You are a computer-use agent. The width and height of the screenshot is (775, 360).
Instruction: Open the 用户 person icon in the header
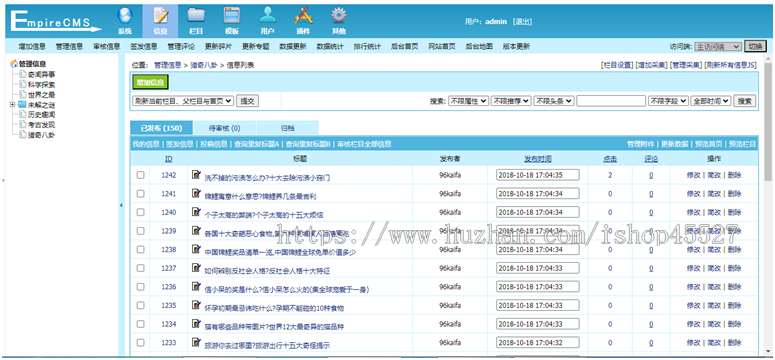[x=267, y=16]
